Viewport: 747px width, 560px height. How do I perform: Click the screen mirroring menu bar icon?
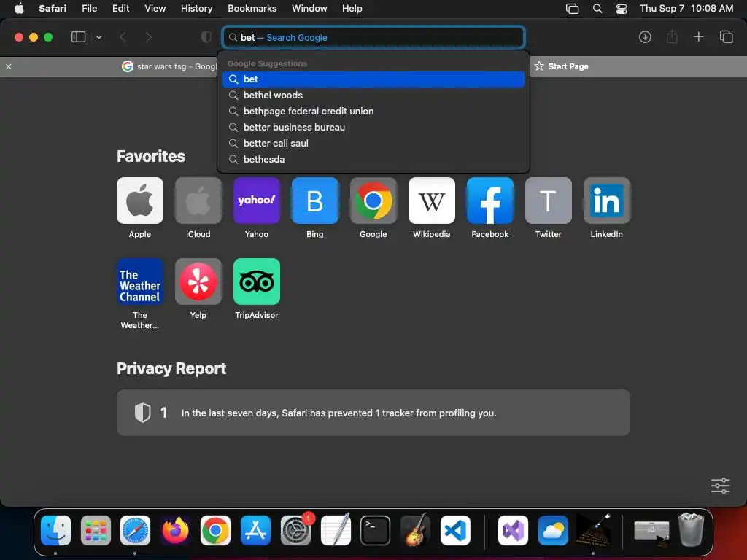[572, 9]
